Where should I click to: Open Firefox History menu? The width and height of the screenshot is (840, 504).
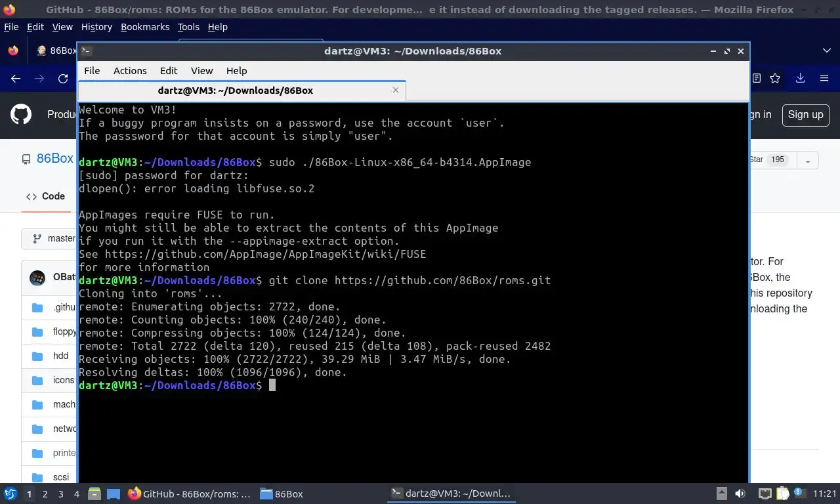tap(96, 27)
